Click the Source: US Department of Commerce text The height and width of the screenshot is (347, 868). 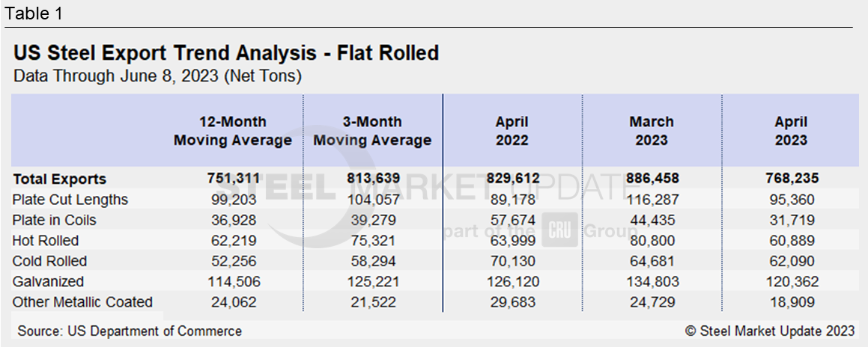pyautogui.click(x=130, y=331)
